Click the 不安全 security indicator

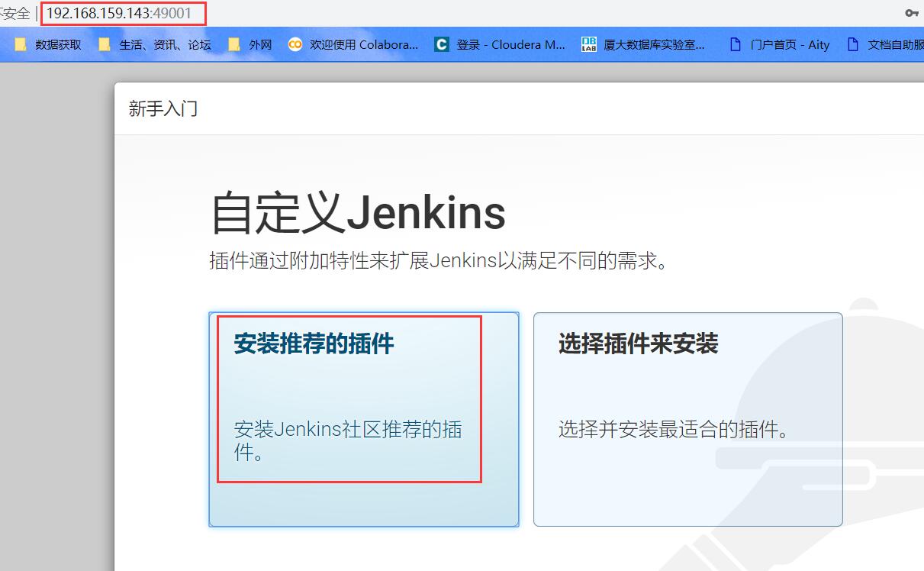click(x=14, y=13)
